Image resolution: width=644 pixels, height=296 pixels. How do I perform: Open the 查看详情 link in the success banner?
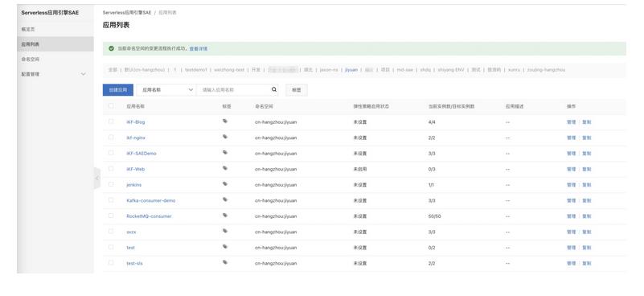(199, 48)
